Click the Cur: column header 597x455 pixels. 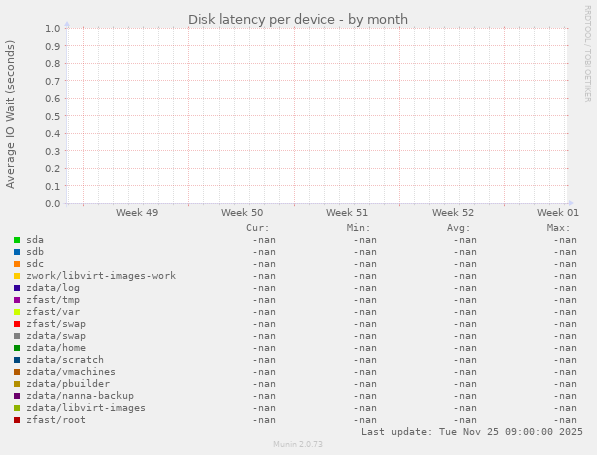(x=258, y=228)
